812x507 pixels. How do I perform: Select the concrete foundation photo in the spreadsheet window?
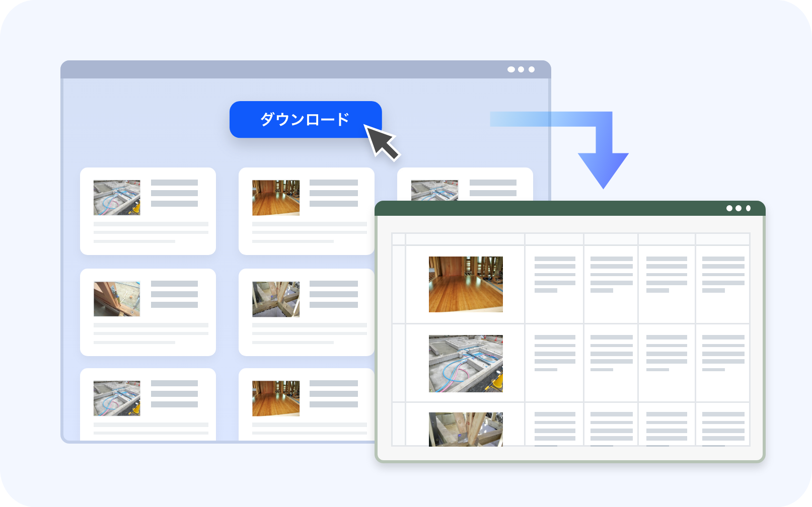click(466, 364)
